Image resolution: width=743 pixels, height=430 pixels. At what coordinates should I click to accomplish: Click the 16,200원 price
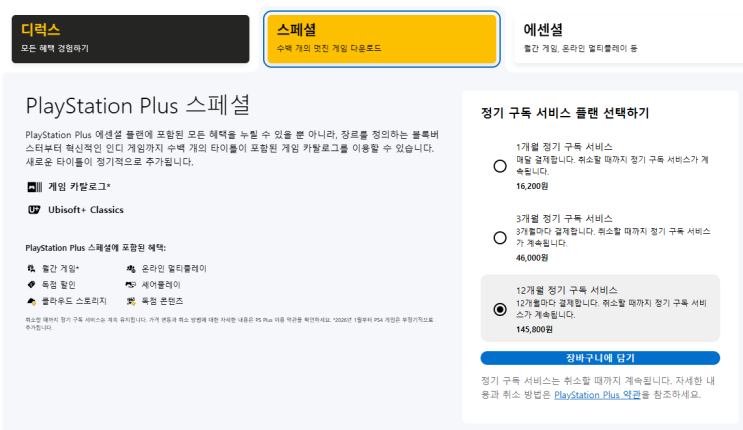coord(532,186)
